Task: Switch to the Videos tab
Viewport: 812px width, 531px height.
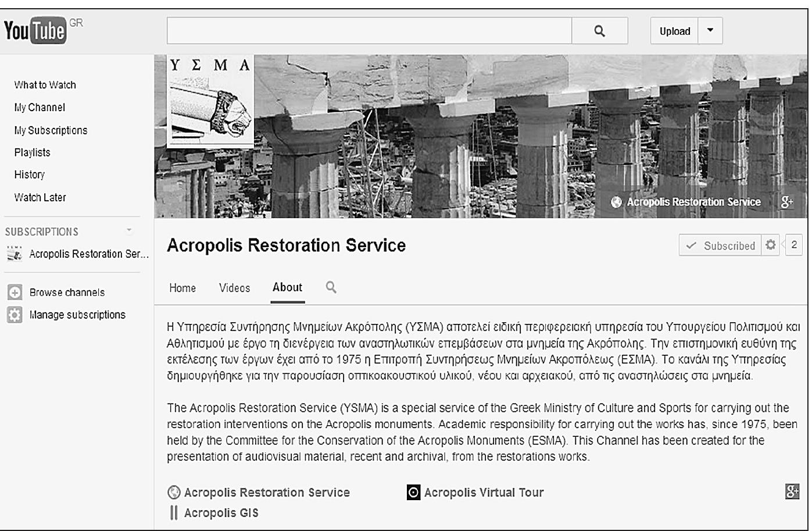Action: click(x=234, y=288)
